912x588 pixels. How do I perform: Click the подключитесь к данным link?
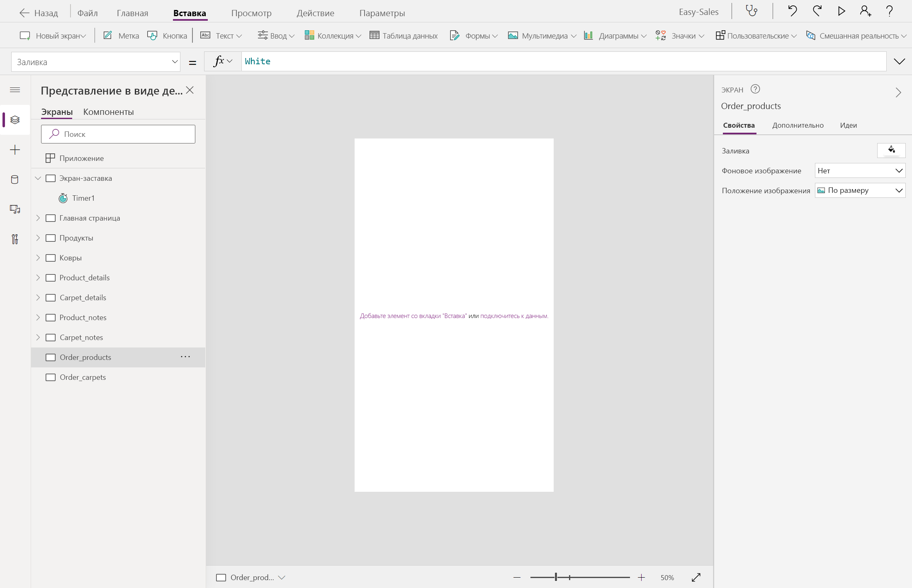pos(514,316)
